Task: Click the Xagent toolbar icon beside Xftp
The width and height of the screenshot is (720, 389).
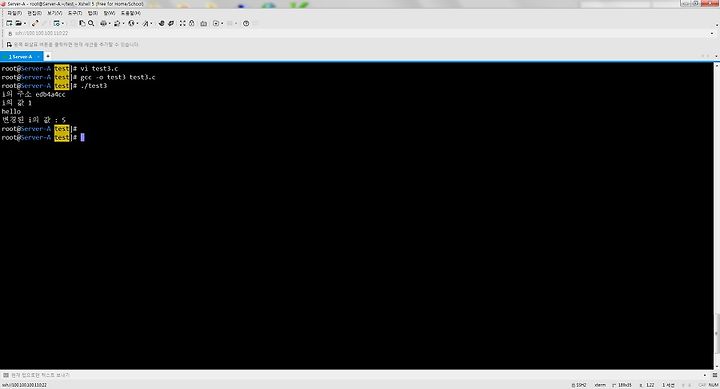Action: click(x=171, y=23)
